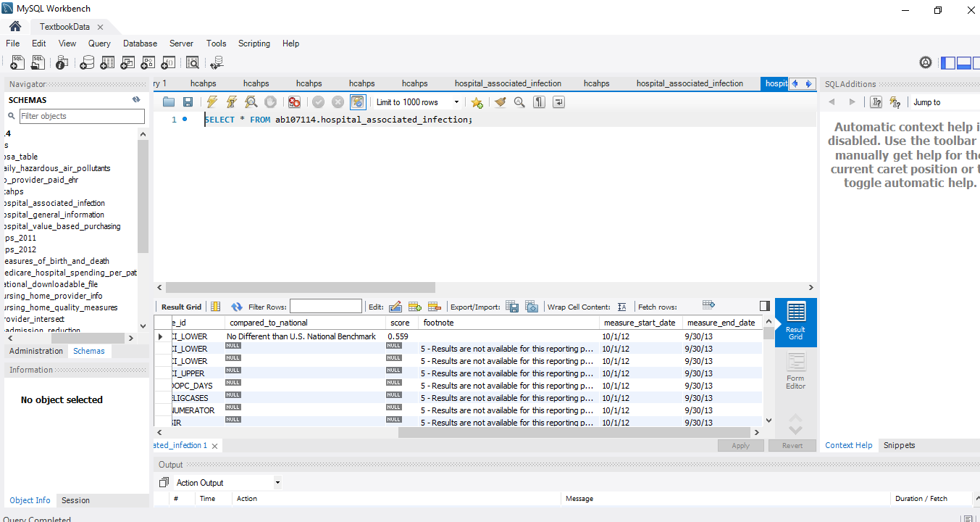The width and height of the screenshot is (980, 522).
Task: Import records from external file
Action: coord(532,307)
